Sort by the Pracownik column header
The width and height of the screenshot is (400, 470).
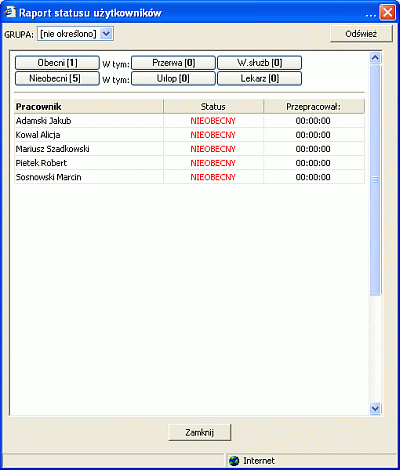coord(89,107)
